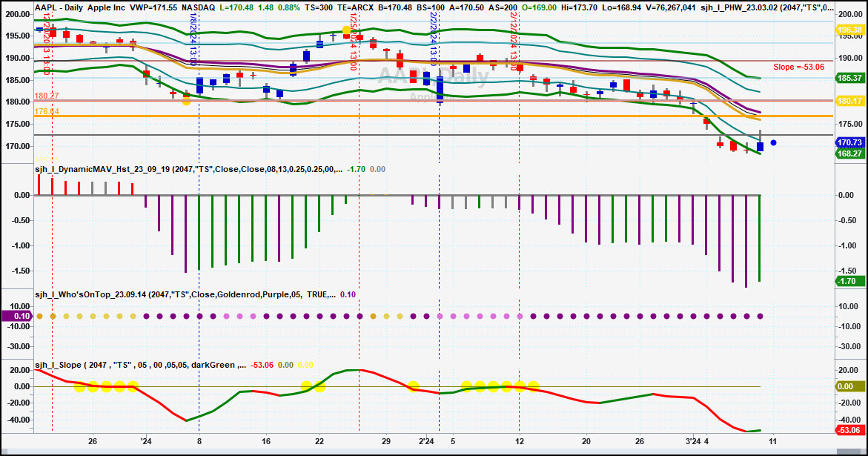
Task: Select the olive 0.00 slope axis tag
Action: (x=849, y=386)
